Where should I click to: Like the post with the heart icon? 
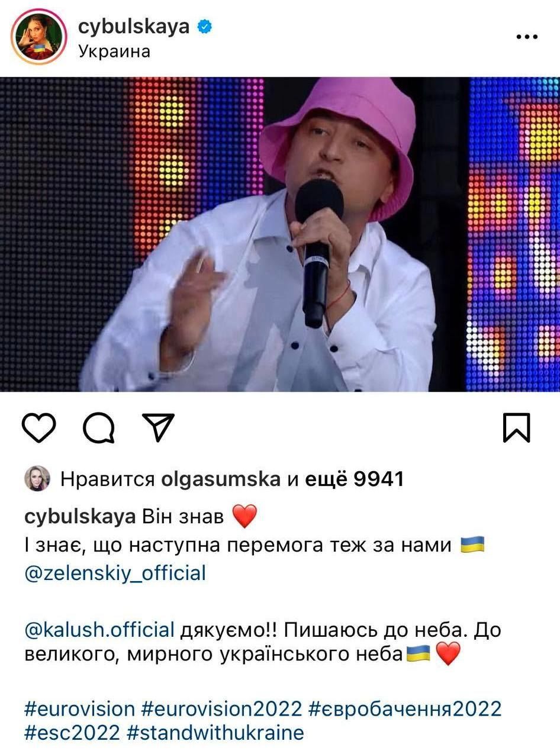pyautogui.click(x=38, y=428)
